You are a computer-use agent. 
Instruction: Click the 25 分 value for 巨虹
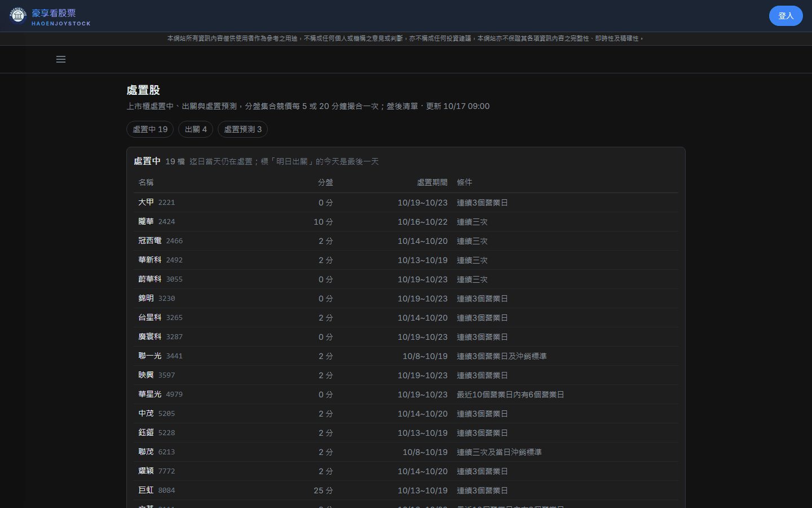click(x=323, y=491)
